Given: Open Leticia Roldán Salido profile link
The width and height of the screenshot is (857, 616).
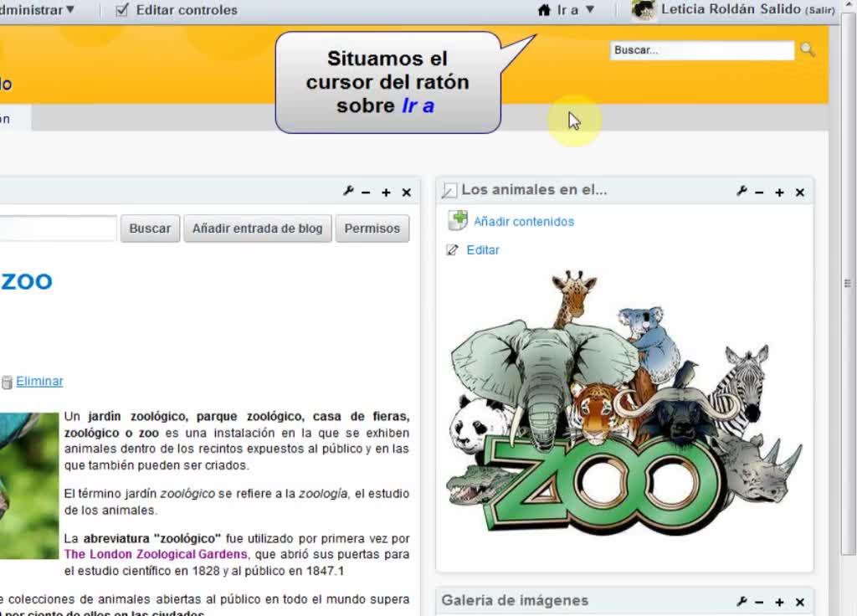Looking at the screenshot, I should [x=730, y=9].
